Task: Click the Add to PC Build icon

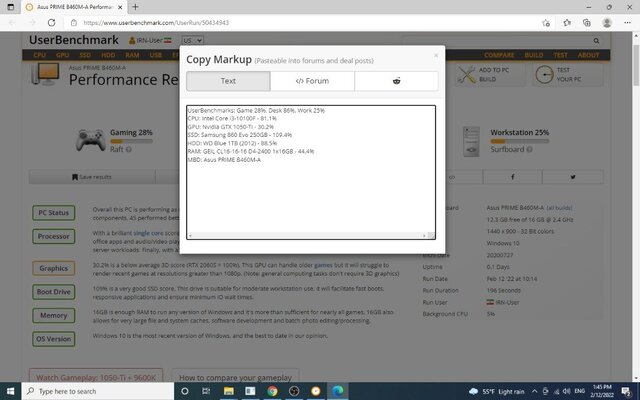Action: point(466,75)
